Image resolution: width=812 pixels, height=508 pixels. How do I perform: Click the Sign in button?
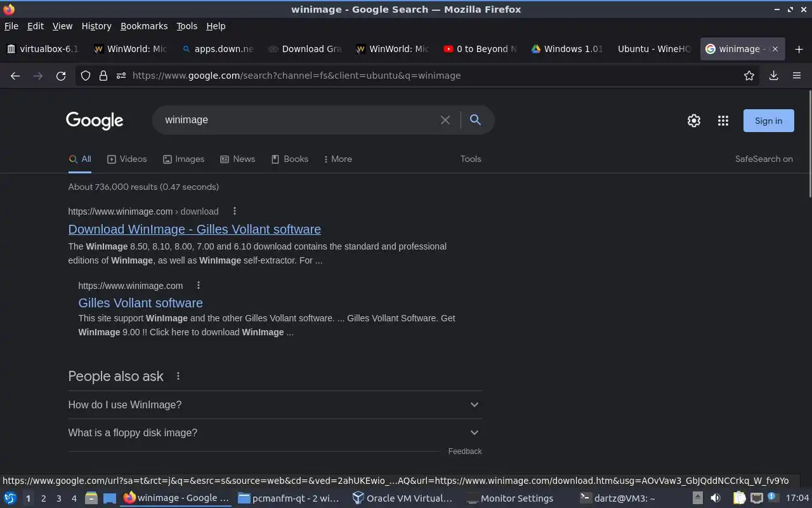pyautogui.click(x=768, y=121)
